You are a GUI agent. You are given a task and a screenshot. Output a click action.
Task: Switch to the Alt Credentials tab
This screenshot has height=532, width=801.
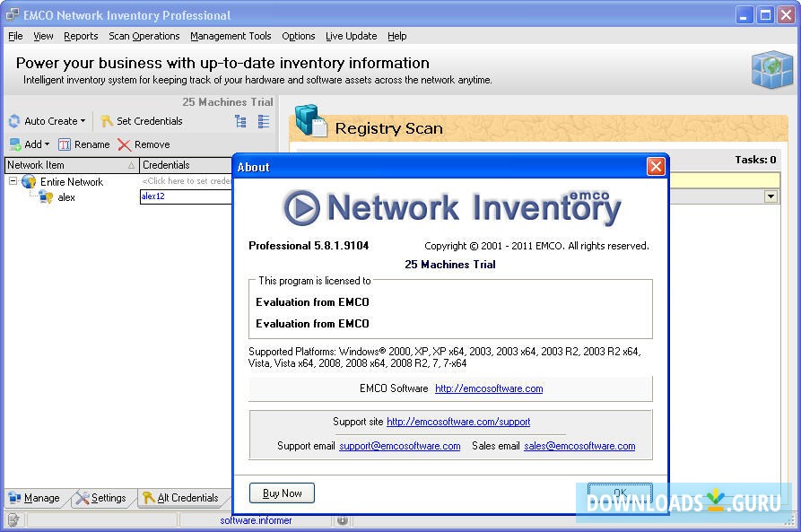point(184,497)
